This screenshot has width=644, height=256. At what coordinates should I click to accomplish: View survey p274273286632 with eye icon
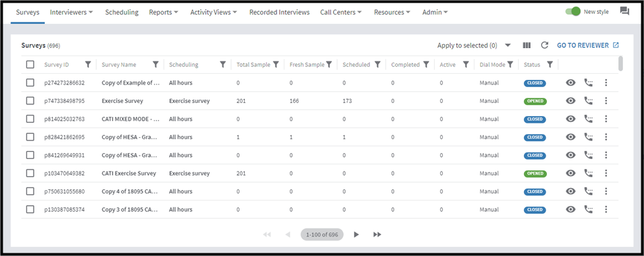click(x=571, y=82)
